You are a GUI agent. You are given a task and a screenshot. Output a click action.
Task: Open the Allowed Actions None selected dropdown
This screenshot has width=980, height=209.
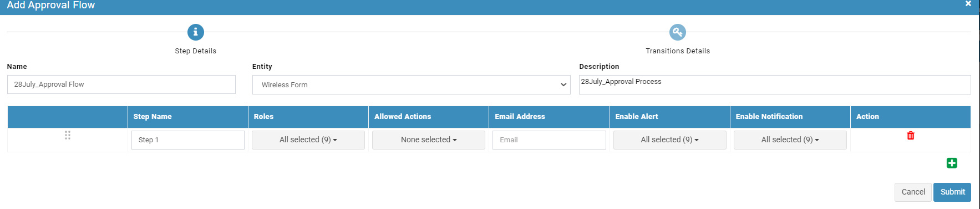pyautogui.click(x=428, y=140)
